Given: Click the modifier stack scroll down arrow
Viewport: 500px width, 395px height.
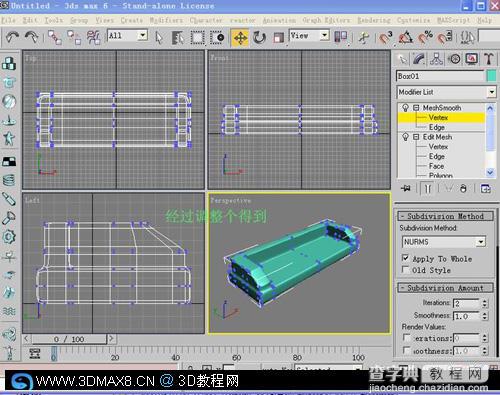Looking at the screenshot, I should 490,172.
